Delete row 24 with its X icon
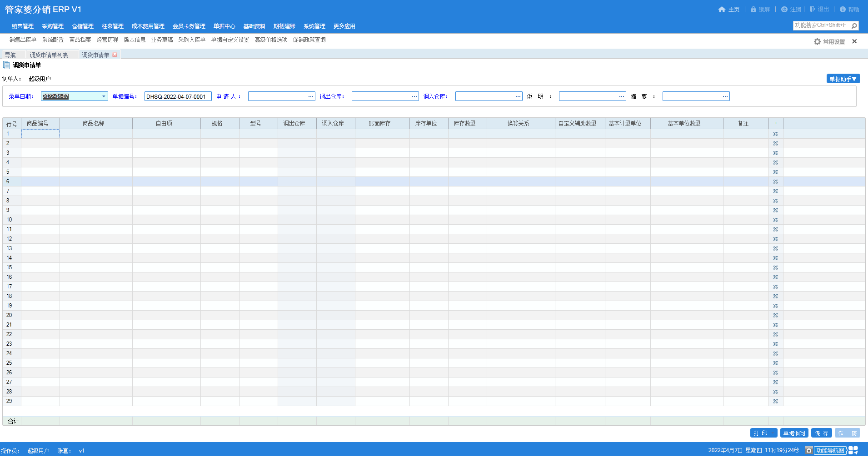 tap(776, 353)
